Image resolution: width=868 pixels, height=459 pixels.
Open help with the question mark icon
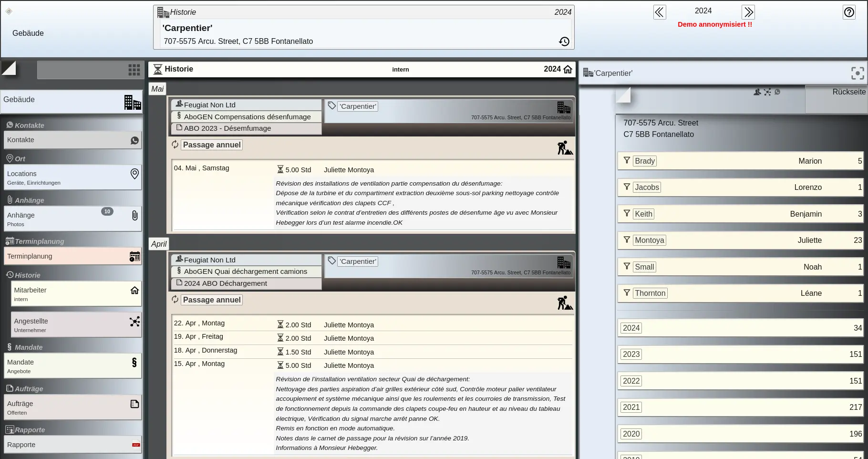[x=849, y=12]
